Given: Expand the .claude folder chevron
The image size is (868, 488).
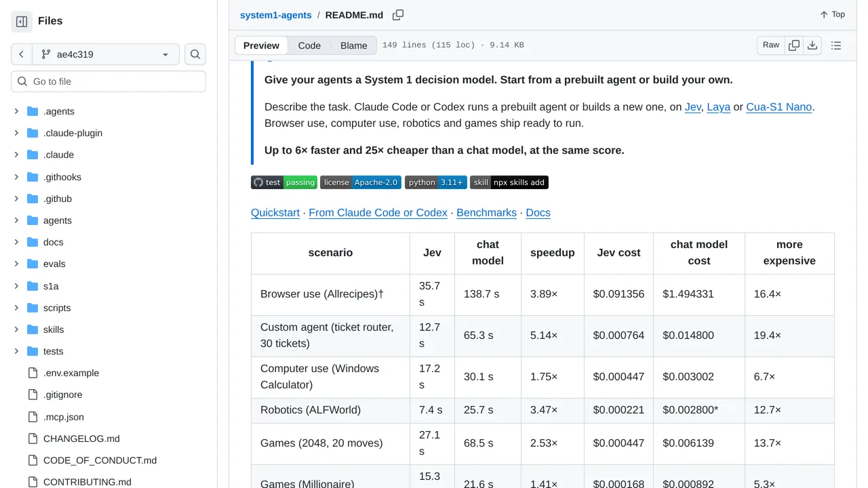Looking at the screenshot, I should point(16,155).
